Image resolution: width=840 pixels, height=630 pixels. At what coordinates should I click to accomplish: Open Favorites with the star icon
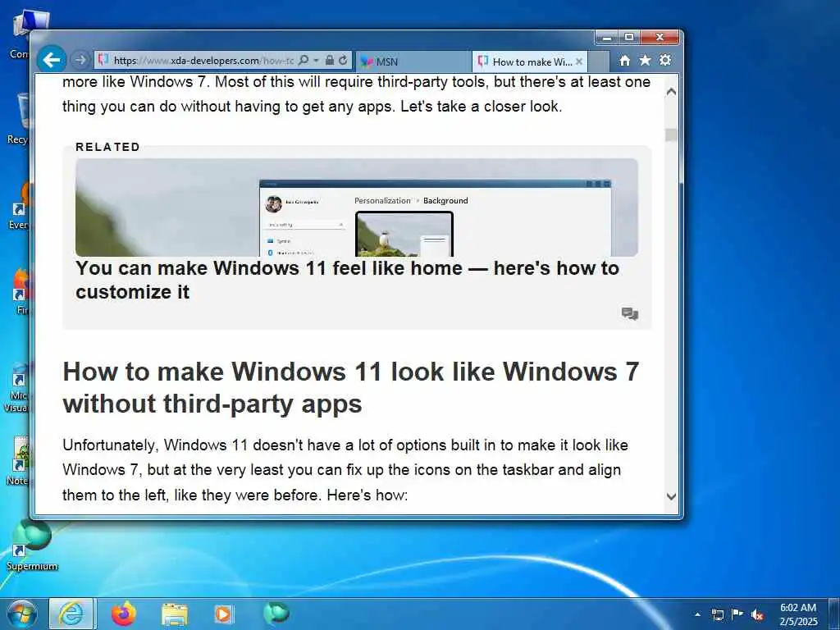coord(645,60)
